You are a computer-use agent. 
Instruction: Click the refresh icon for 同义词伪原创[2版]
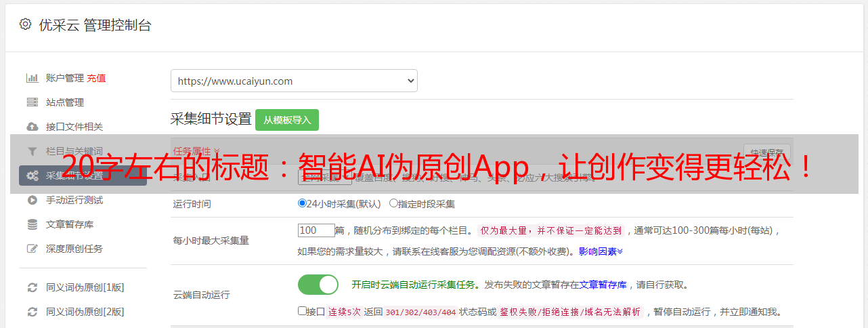coord(32,312)
